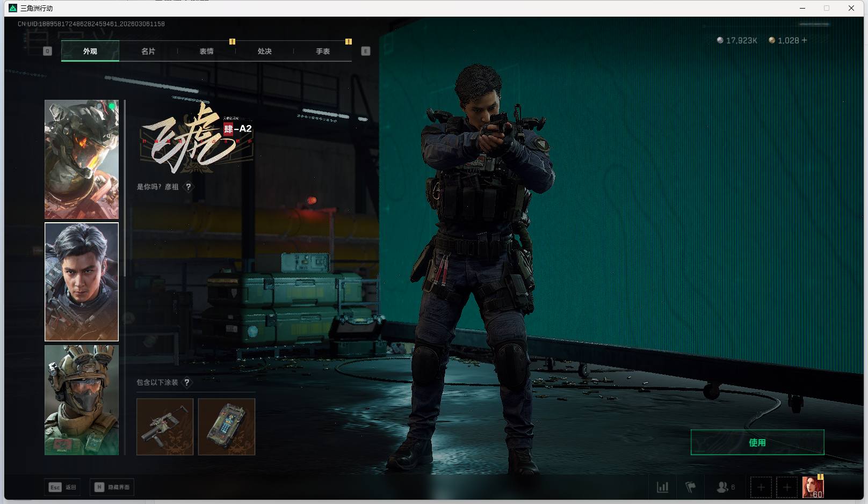Click the first empty squad slot plus
Viewport: 868px width, 504px height.
761,487
